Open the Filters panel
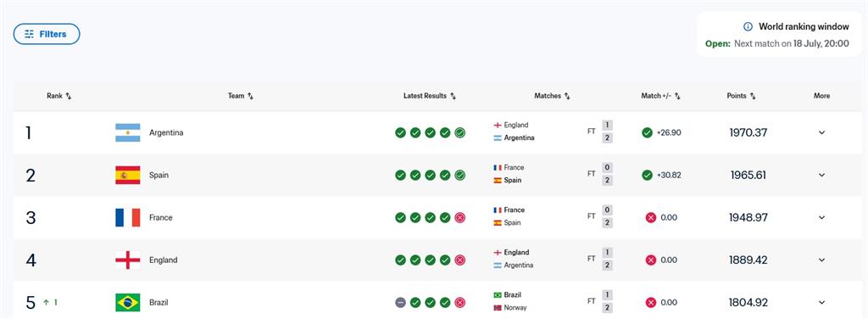868x319 pixels. [x=47, y=34]
